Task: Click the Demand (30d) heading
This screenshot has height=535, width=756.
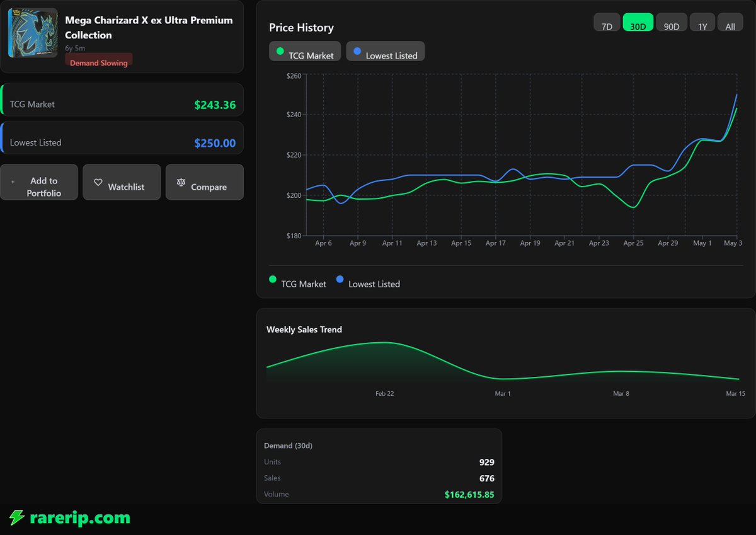Action: tap(288, 446)
